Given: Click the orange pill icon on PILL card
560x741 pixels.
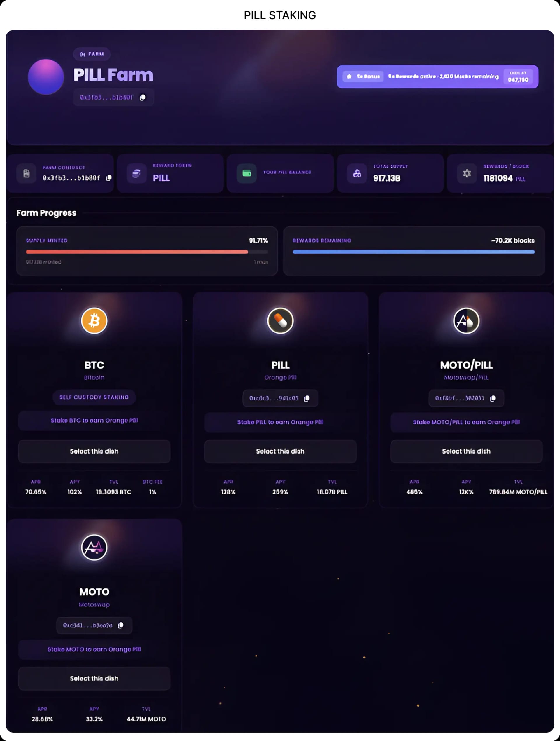Looking at the screenshot, I should [280, 320].
